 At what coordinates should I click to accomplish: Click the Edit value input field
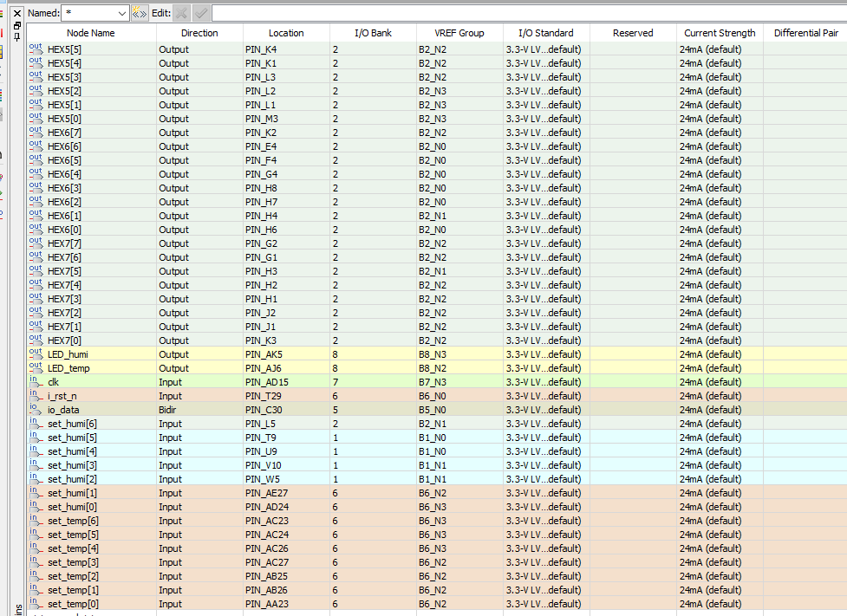(530, 13)
